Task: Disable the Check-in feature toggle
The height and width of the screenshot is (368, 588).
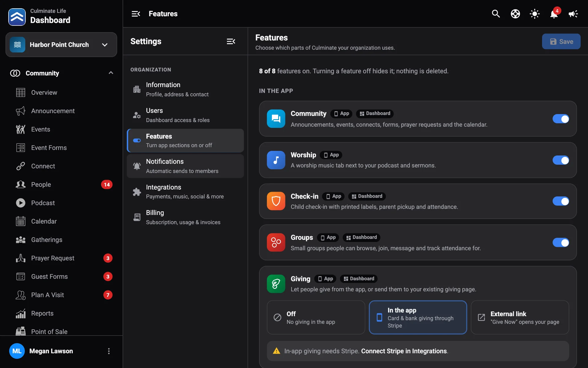Action: pos(561,201)
